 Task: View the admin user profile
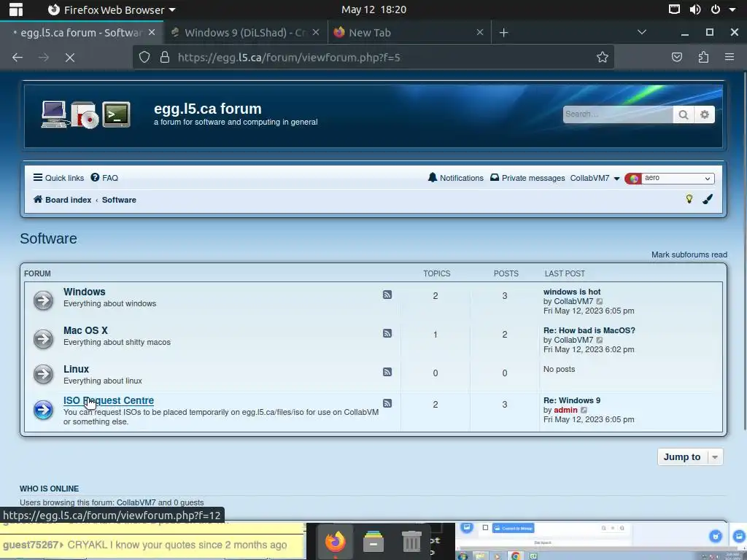click(x=565, y=410)
